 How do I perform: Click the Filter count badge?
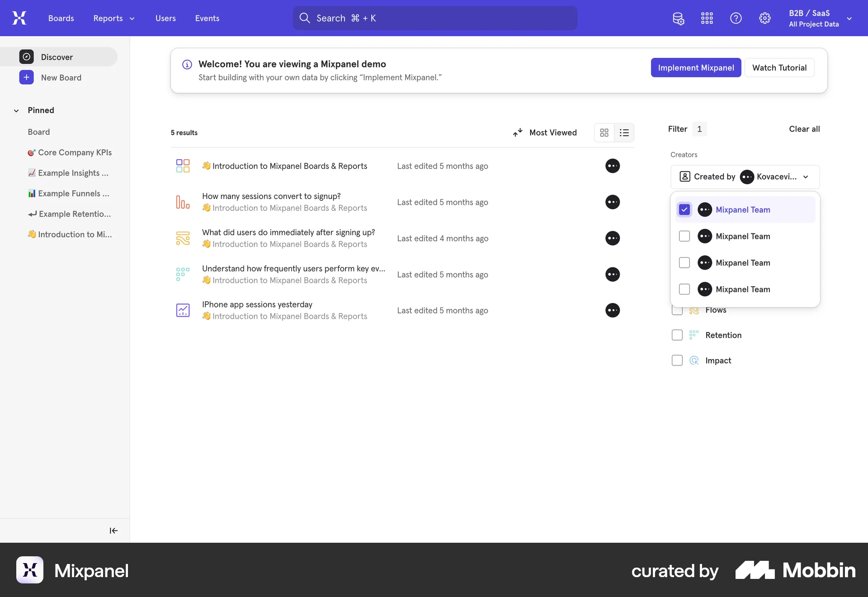pyautogui.click(x=699, y=129)
